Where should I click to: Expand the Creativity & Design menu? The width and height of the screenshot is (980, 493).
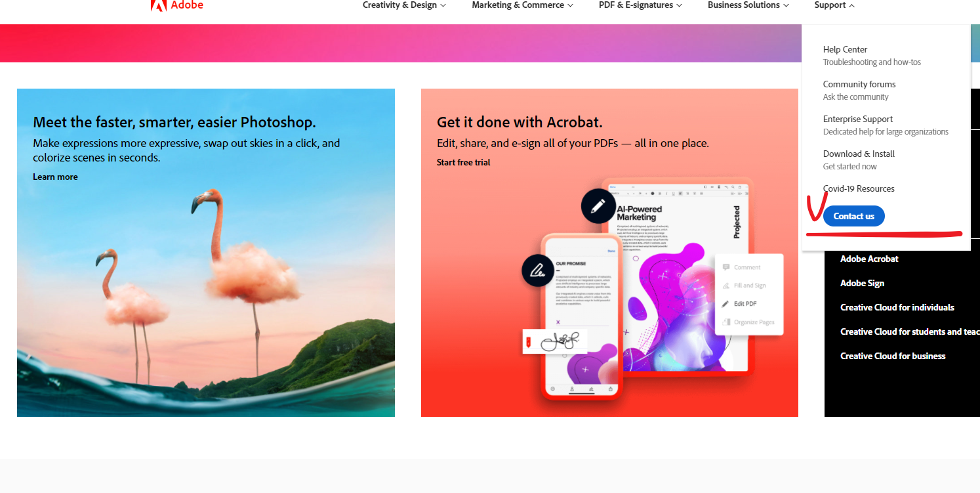click(404, 5)
